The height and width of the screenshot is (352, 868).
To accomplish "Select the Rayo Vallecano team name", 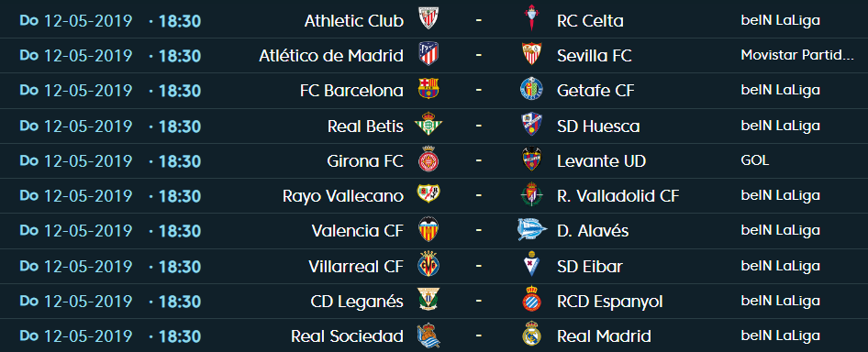I will (x=343, y=196).
